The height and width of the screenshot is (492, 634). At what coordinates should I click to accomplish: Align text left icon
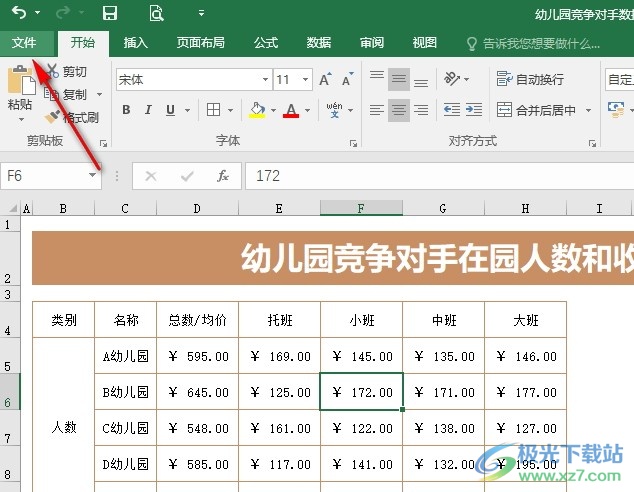coord(377,110)
